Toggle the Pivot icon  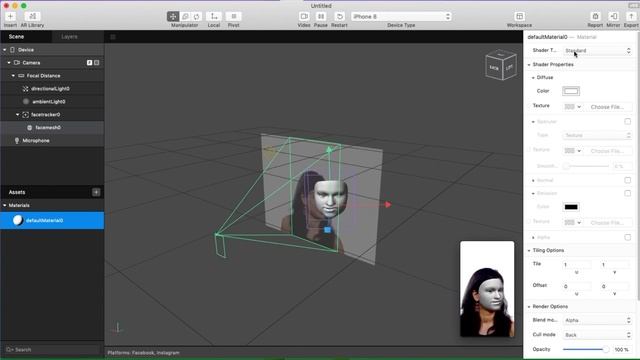tap(233, 16)
